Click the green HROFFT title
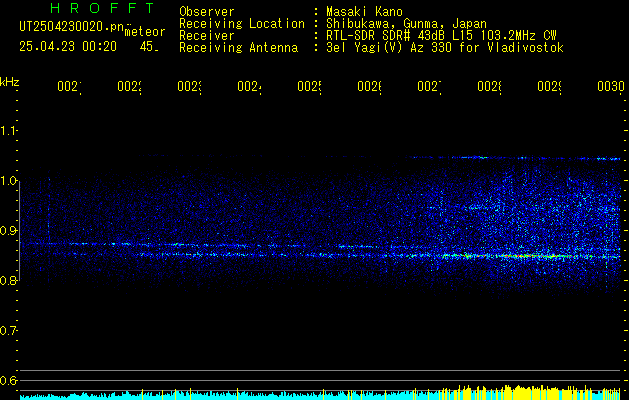629x400 pixels. coord(102,8)
